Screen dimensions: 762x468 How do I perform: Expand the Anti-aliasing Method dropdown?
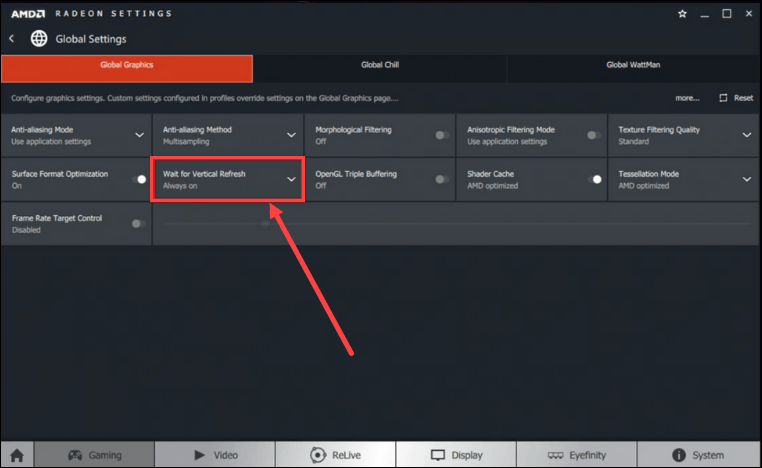pyautogui.click(x=291, y=135)
